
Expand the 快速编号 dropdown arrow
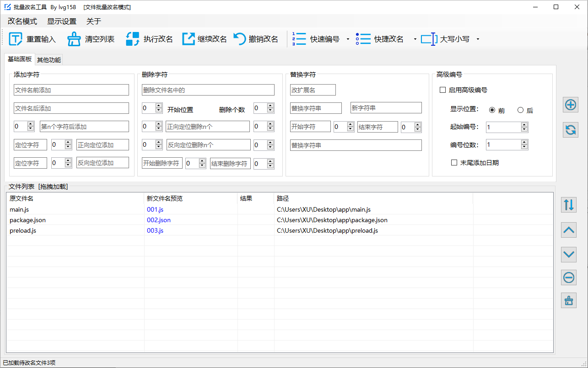tap(348, 39)
